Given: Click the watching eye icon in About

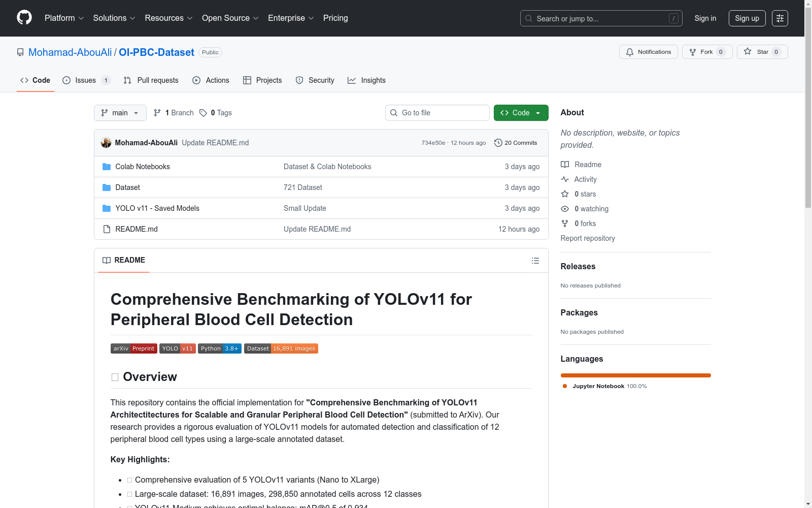Looking at the screenshot, I should pos(565,209).
